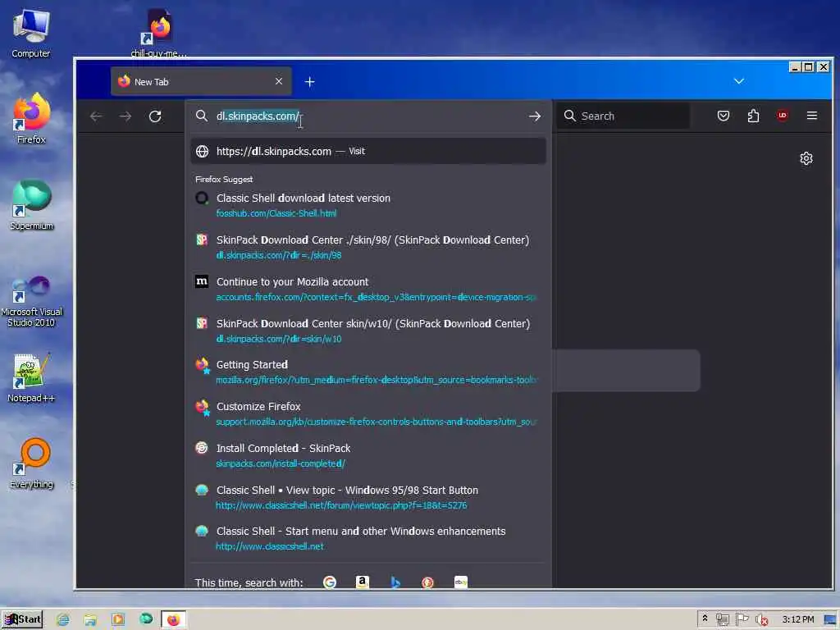Search this time with eBay icon
Viewport: 840px width, 630px height.
point(461,582)
